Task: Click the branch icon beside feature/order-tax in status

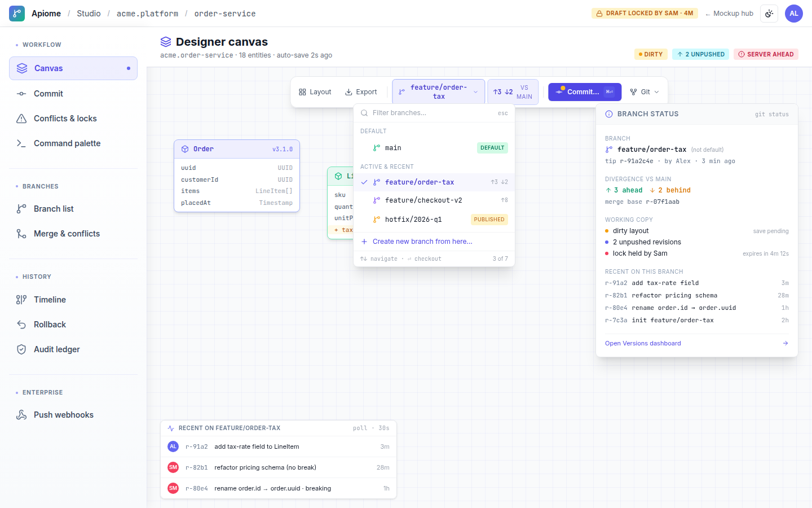Action: pyautogui.click(x=609, y=150)
